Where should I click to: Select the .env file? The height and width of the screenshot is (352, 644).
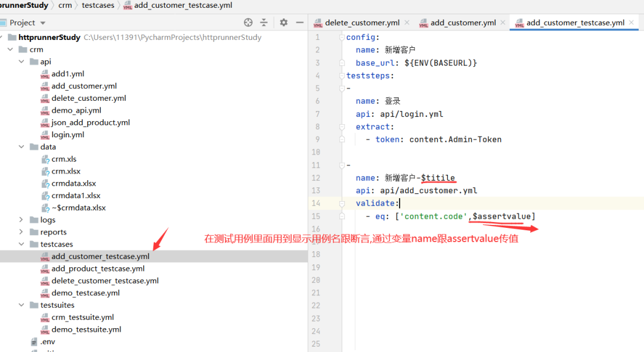(48, 342)
